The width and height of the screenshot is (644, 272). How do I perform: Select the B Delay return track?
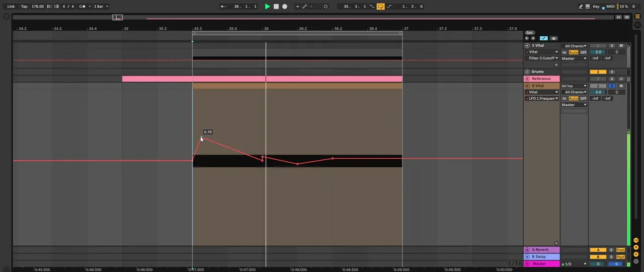[x=542, y=257]
